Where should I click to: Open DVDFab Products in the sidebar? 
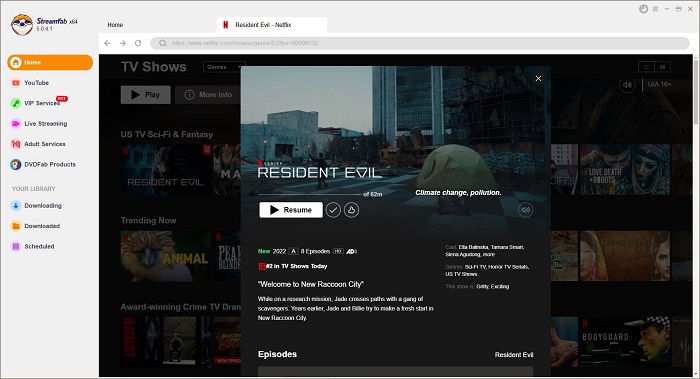(43, 165)
